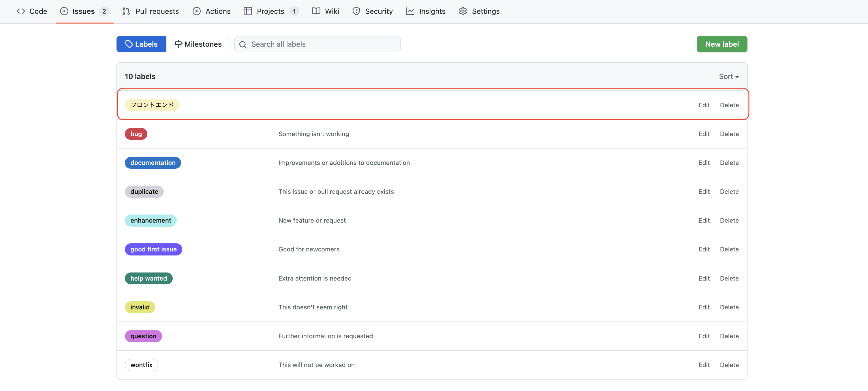The image size is (868, 391).
Task: Click the Wiki book icon
Action: (x=316, y=11)
